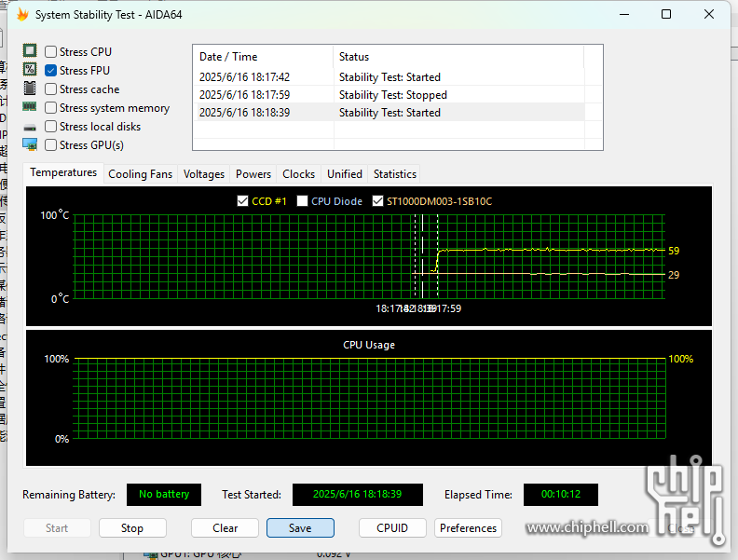The width and height of the screenshot is (738, 560).
Task: Open the Statistics tab
Action: coord(395,174)
